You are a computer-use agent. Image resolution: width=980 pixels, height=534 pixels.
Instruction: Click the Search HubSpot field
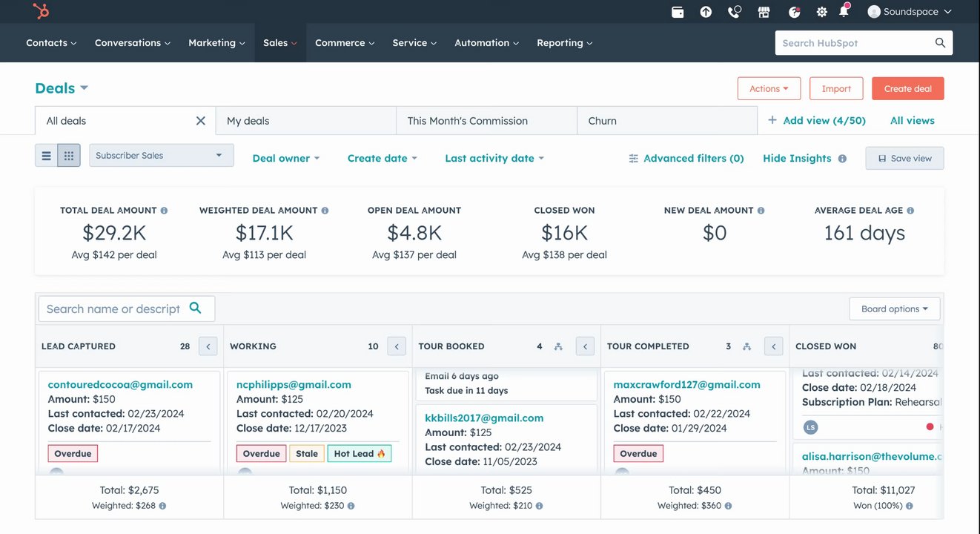click(855, 43)
